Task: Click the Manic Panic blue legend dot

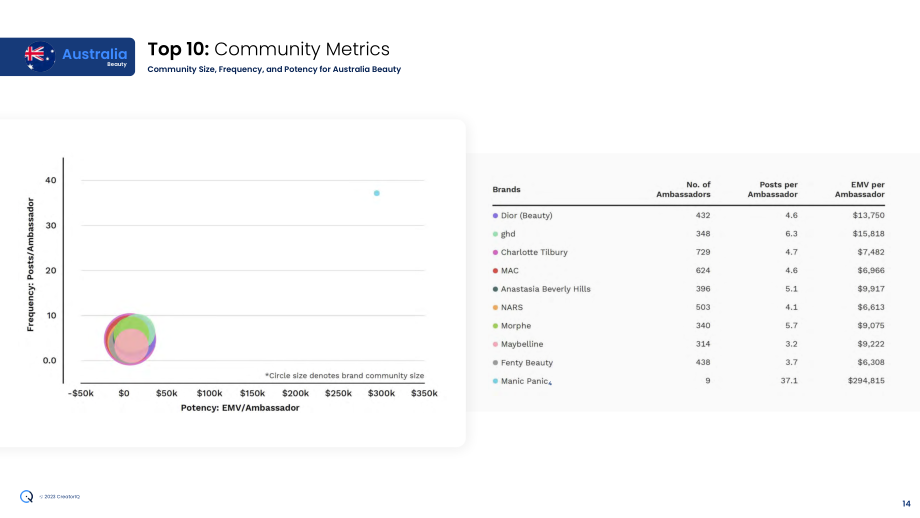Action: tap(495, 381)
